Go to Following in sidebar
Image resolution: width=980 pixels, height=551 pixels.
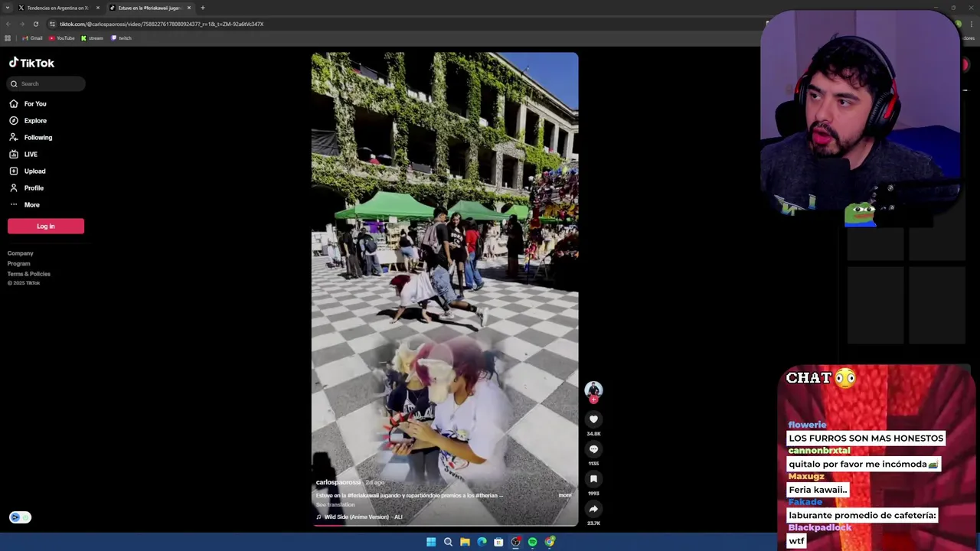[x=31, y=137]
